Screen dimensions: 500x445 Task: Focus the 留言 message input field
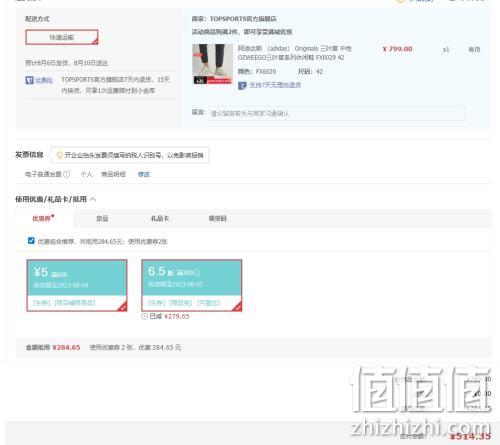[x=336, y=113]
